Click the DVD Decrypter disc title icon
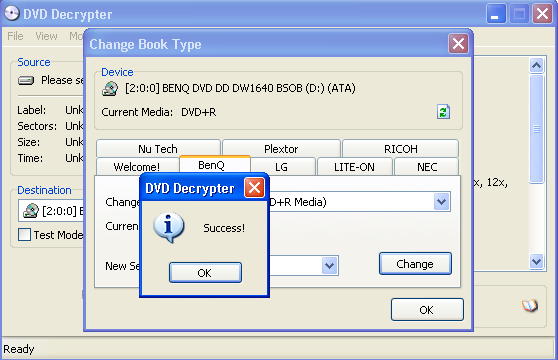This screenshot has width=558, height=360. [x=11, y=14]
